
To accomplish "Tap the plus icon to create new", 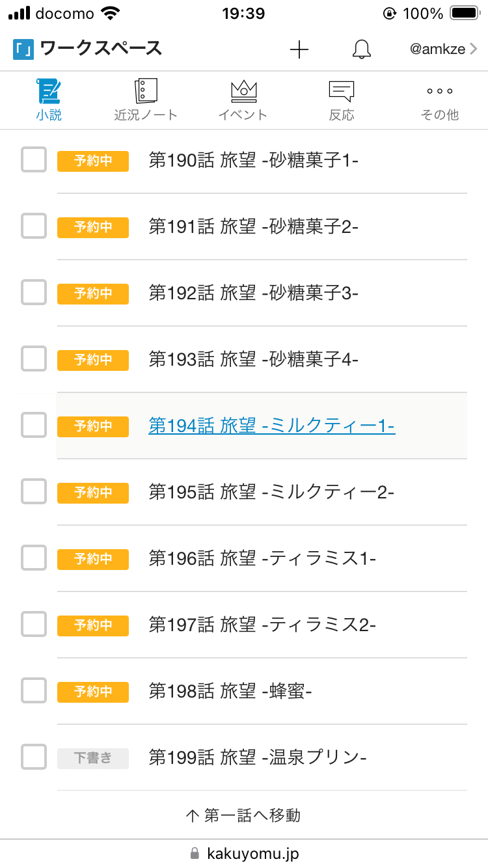I will 299,49.
